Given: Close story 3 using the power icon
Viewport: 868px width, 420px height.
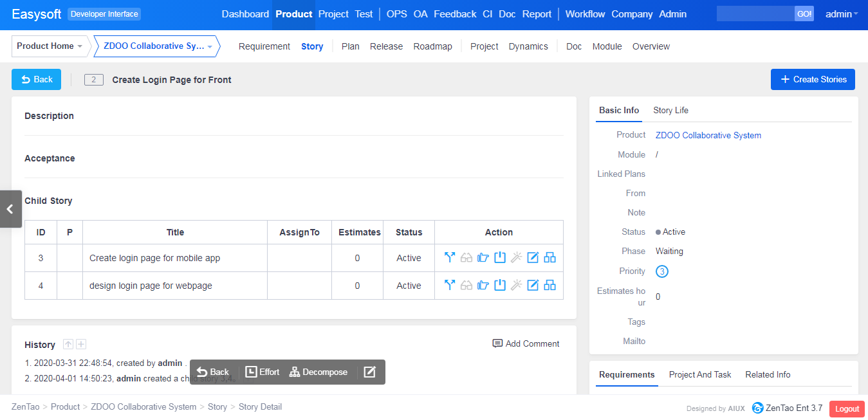Looking at the screenshot, I should click(500, 258).
